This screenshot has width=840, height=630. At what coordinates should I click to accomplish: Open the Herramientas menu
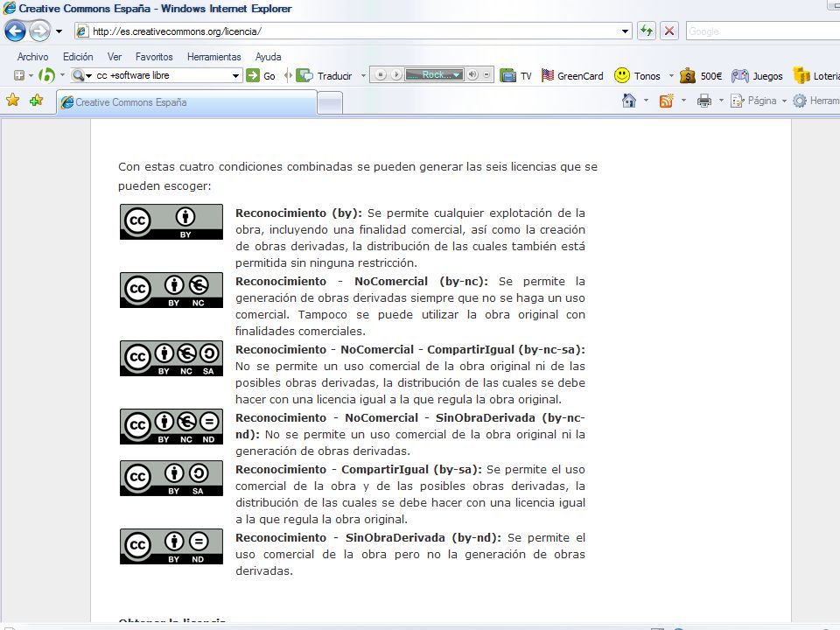(214, 56)
